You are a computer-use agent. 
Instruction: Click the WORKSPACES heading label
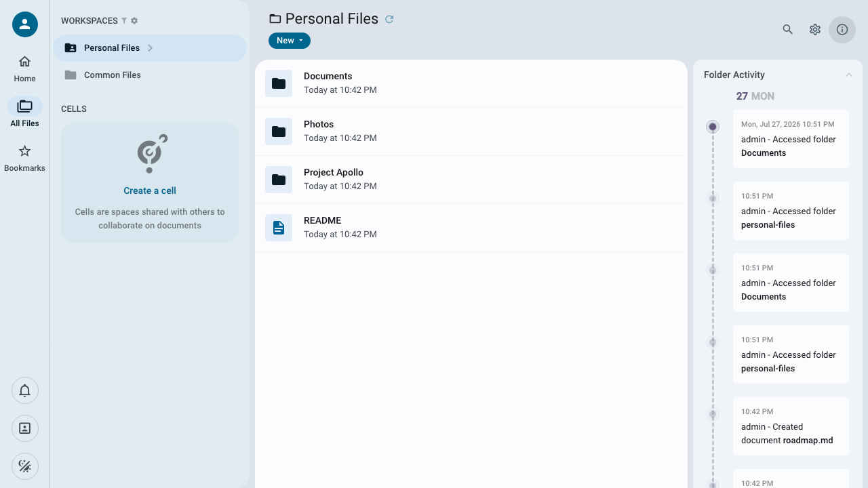(90, 21)
